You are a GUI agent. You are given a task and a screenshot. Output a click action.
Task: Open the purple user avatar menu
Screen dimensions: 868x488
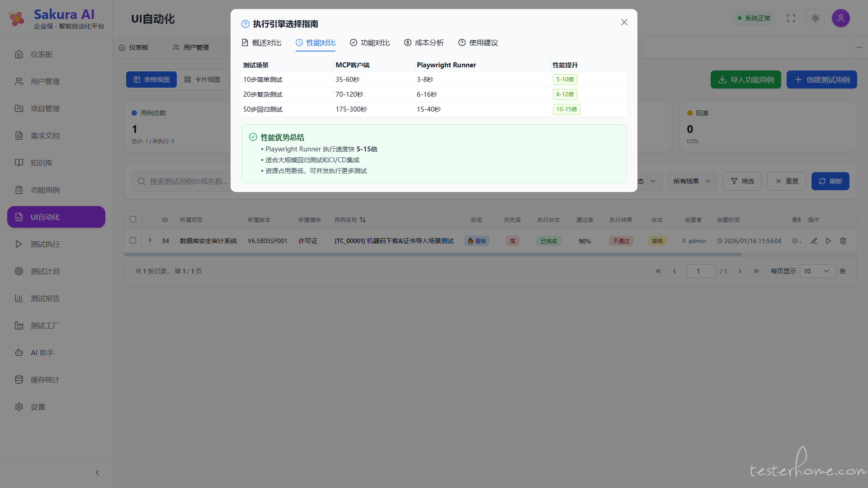tap(840, 18)
